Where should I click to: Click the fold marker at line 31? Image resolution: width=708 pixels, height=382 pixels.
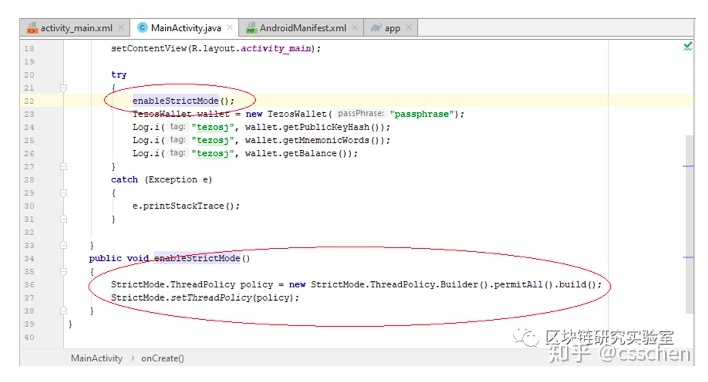tap(63, 219)
